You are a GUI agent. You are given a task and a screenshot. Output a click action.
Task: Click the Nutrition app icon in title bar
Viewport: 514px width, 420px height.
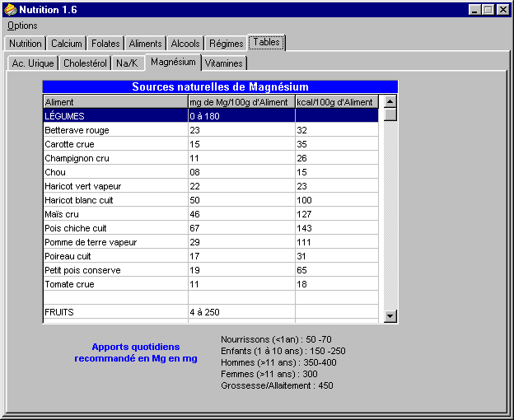10,9
